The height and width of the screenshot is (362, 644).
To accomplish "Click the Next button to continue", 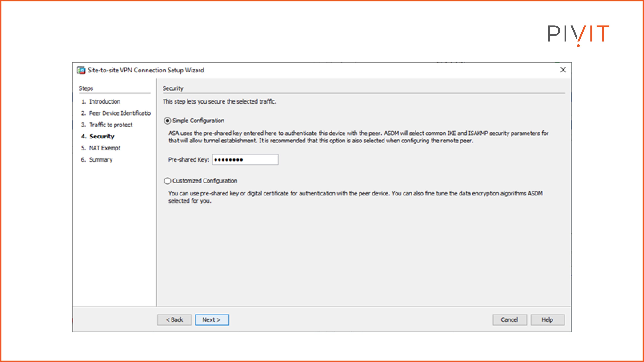I will point(212,320).
